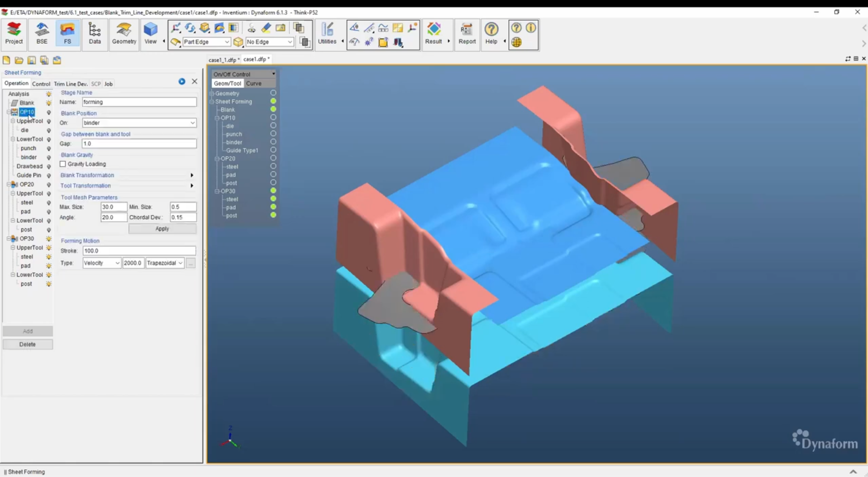This screenshot has height=477, width=868.
Task: Expand the Tool Transformation arrow
Action: [x=191, y=185]
